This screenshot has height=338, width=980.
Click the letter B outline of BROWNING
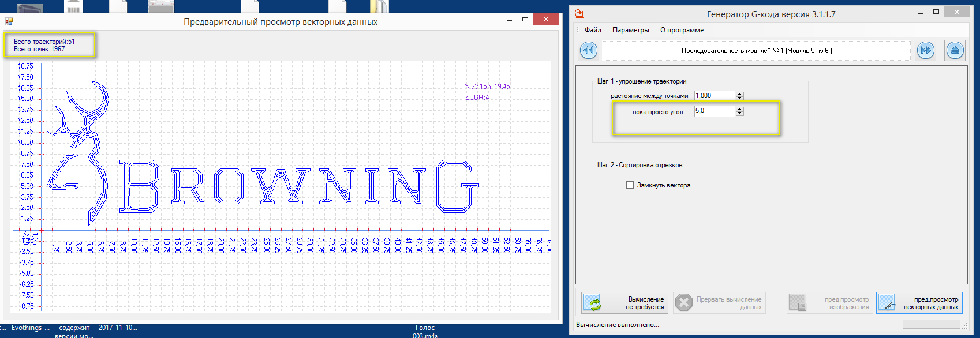pyautogui.click(x=139, y=186)
